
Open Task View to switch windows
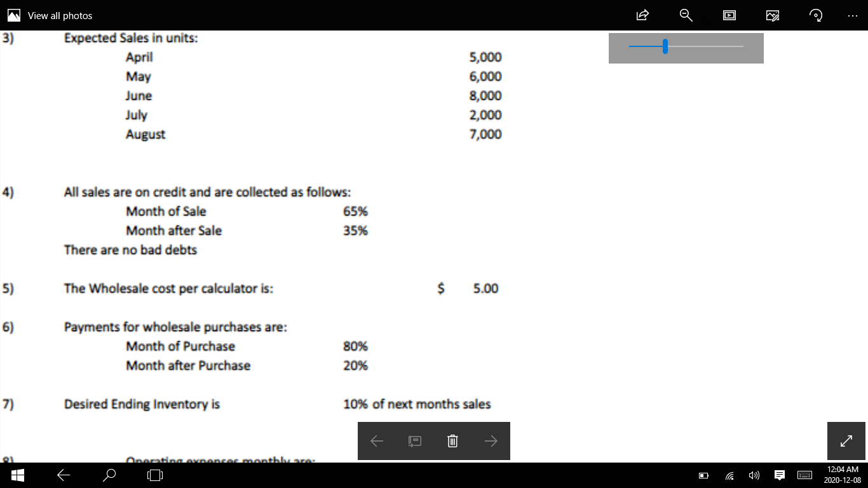(x=154, y=475)
